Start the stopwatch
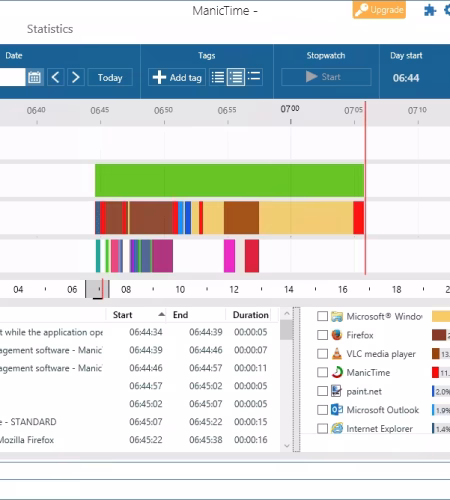 pos(326,77)
